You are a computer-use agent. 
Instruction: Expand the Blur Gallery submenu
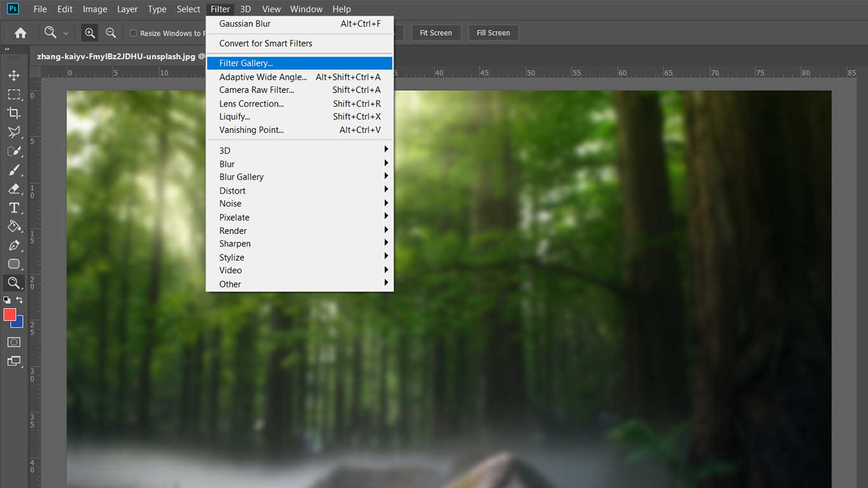pos(299,177)
